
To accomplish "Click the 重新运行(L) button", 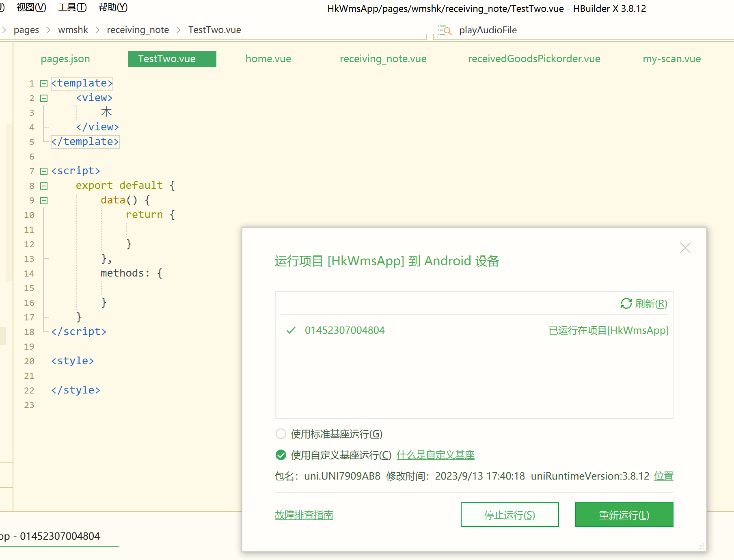I will [x=624, y=515].
